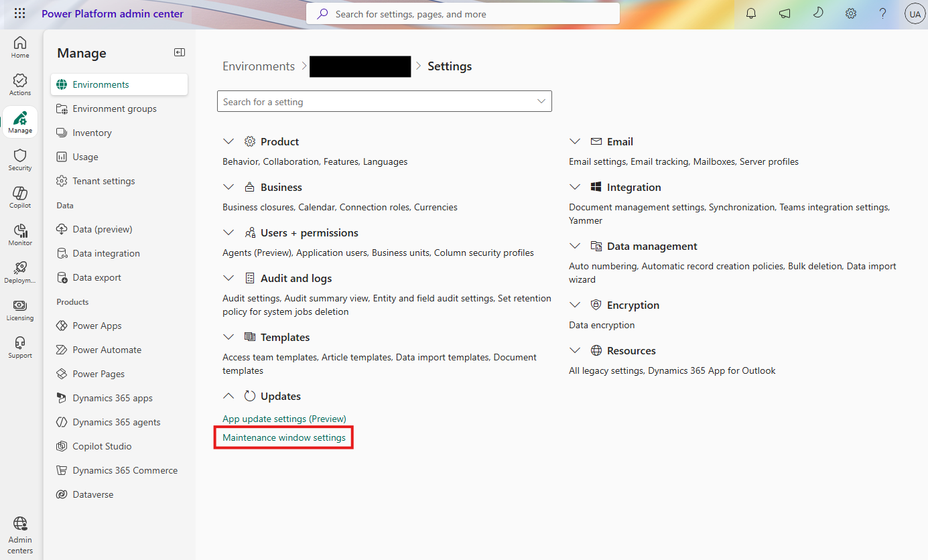Open Server profiles link

(769, 161)
